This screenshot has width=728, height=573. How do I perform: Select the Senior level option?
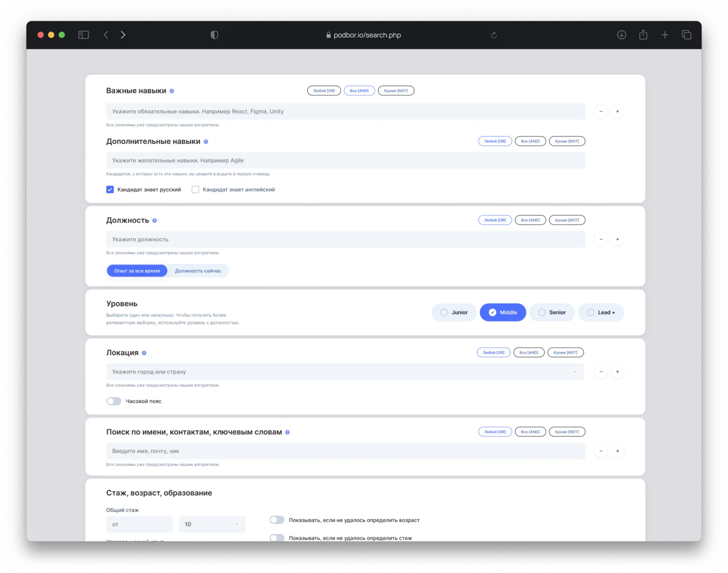tap(552, 312)
